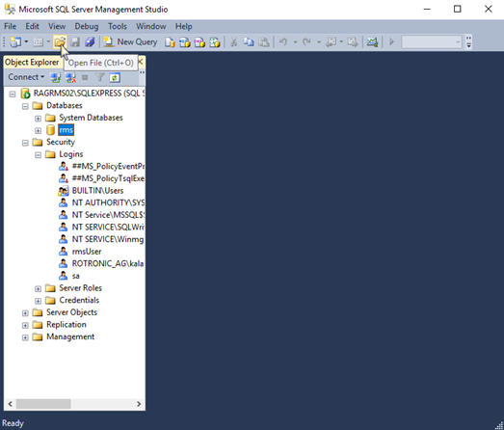
Task: Open the New Project dropdown arrow
Action: pyautogui.click(x=26, y=41)
